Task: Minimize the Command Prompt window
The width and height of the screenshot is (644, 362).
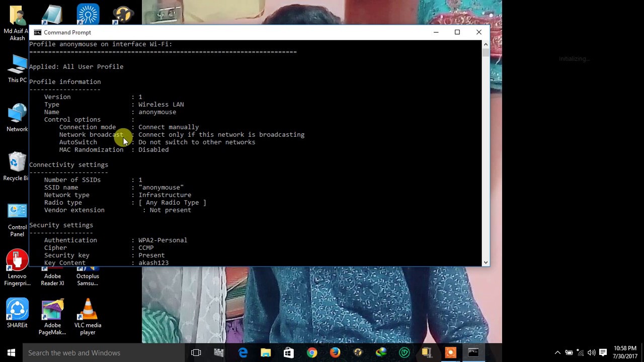Action: click(x=436, y=32)
